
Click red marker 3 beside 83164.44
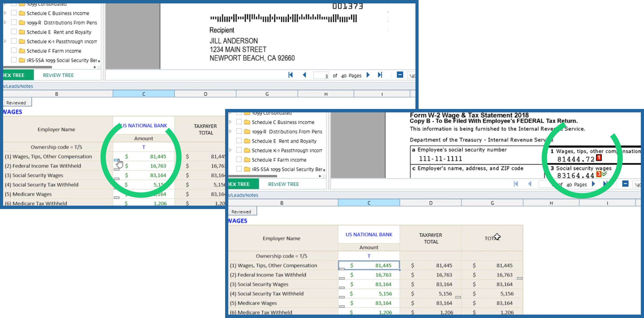pyautogui.click(x=598, y=174)
